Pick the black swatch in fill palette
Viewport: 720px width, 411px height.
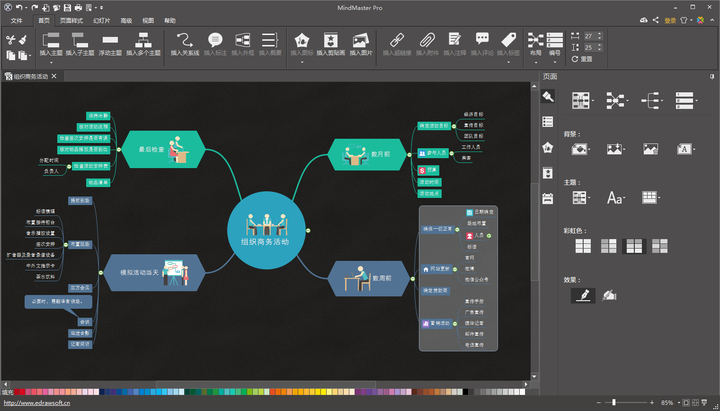click(466, 392)
